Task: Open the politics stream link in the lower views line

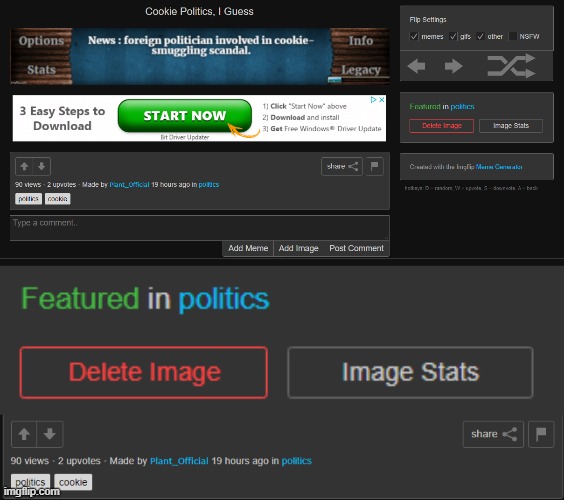Action: [x=296, y=461]
